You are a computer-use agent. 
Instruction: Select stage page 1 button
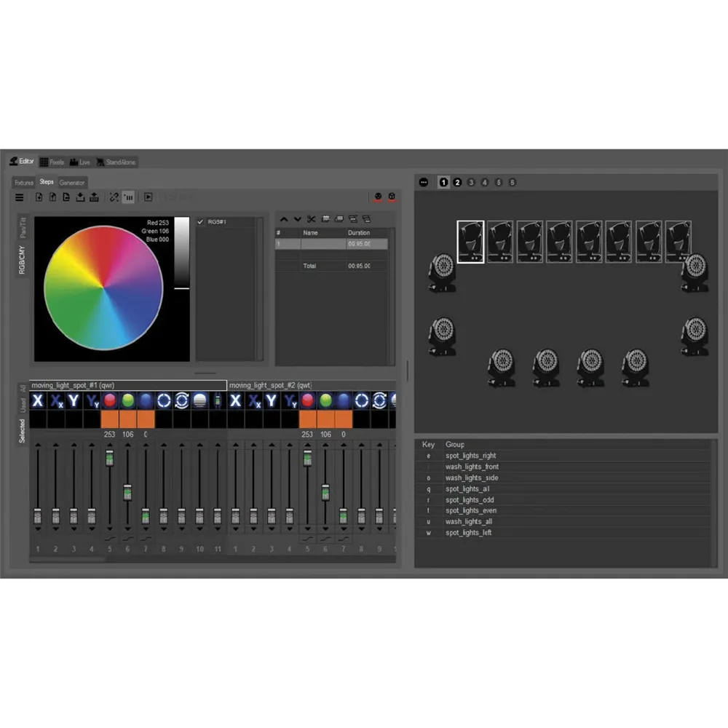(443, 183)
